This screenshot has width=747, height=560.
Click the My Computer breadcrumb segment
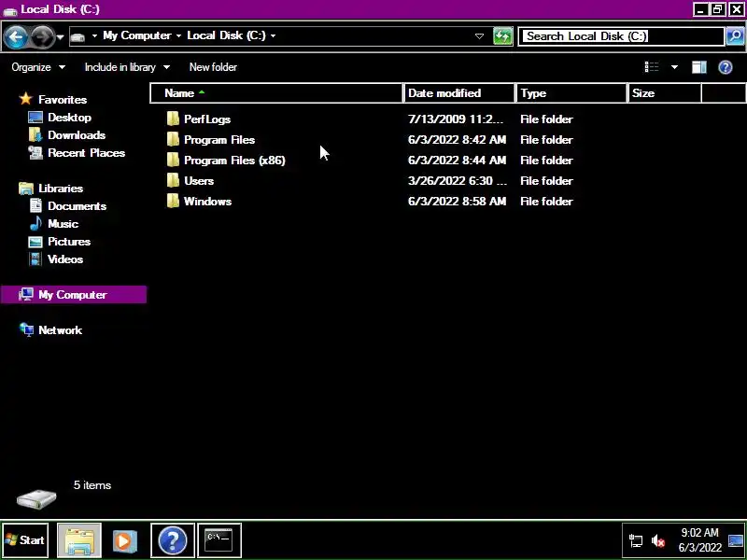point(136,35)
